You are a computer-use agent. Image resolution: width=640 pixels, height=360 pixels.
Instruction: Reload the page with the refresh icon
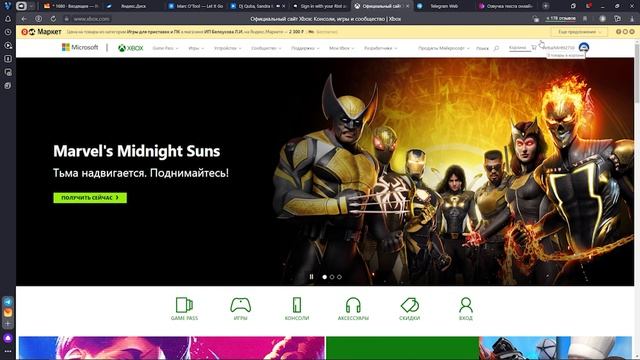tap(53, 19)
